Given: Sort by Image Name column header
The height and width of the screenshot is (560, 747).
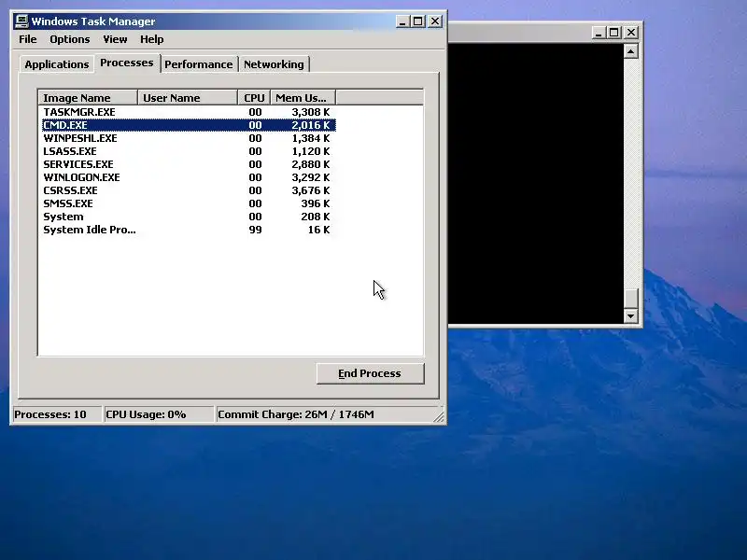Looking at the screenshot, I should click(x=88, y=98).
